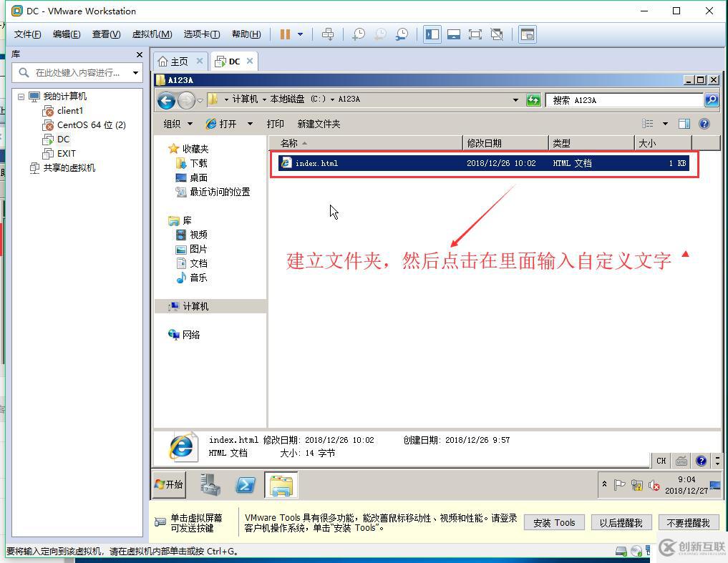Launch PowerShell from the taskbar

tap(245, 485)
